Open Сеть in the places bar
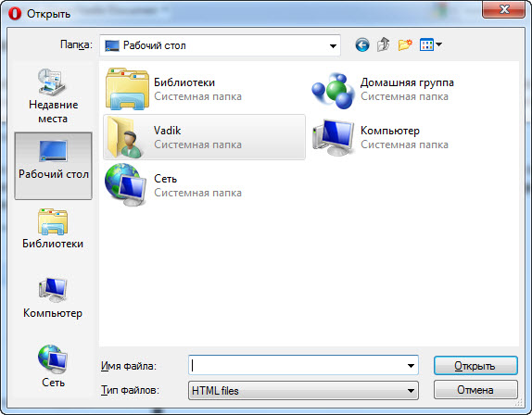The image size is (532, 415). click(x=53, y=367)
